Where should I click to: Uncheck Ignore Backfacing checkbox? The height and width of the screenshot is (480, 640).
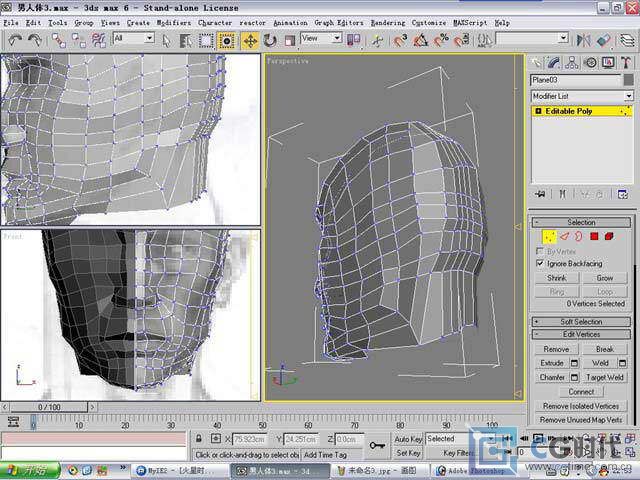[x=540, y=263]
